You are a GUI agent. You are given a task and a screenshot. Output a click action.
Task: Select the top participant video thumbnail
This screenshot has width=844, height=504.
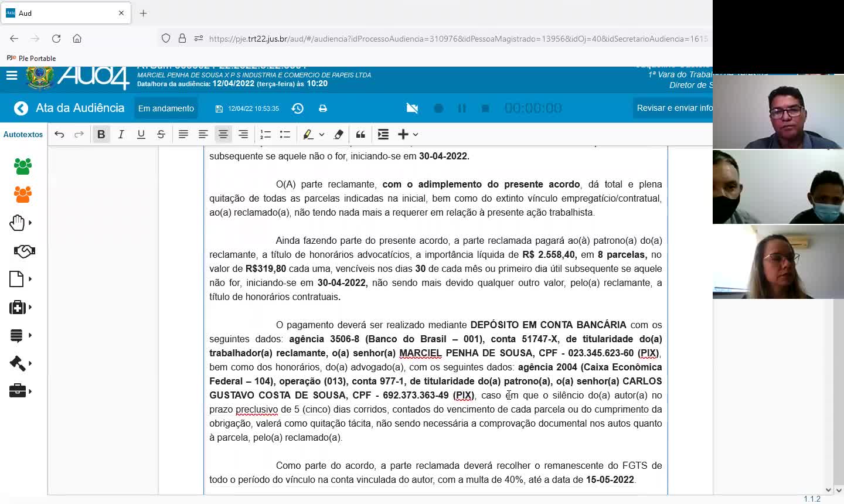click(778, 111)
